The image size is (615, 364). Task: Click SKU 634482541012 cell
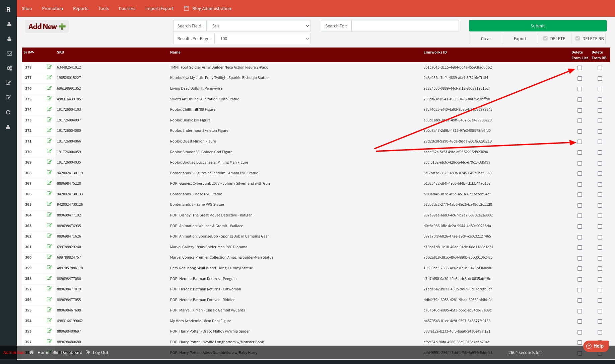(x=69, y=67)
